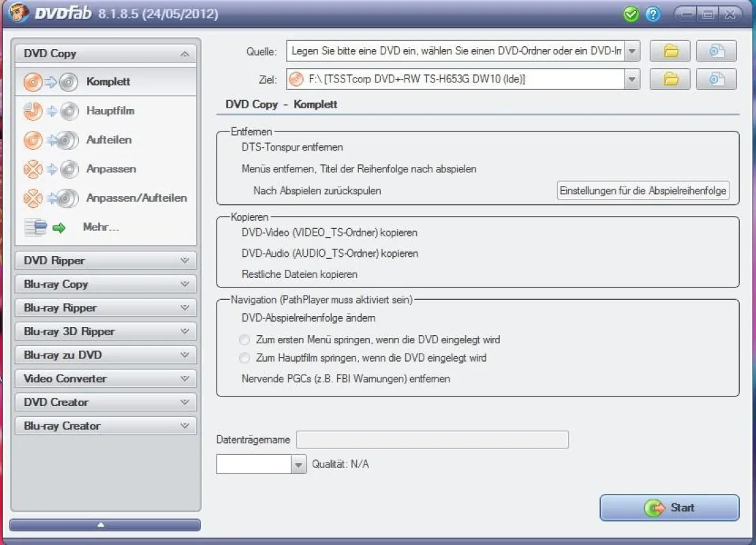Open help via blue question mark icon
The image size is (756, 545).
pyautogui.click(x=653, y=14)
